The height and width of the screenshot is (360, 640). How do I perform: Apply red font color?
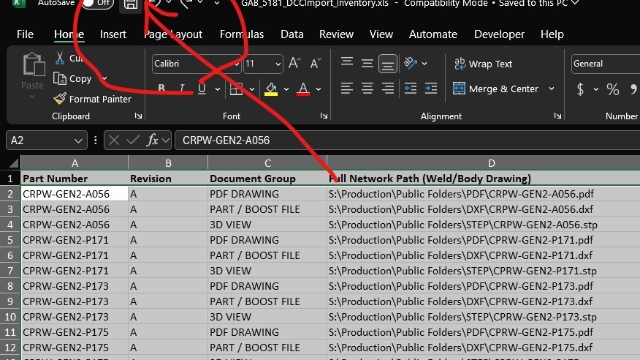pyautogui.click(x=303, y=89)
